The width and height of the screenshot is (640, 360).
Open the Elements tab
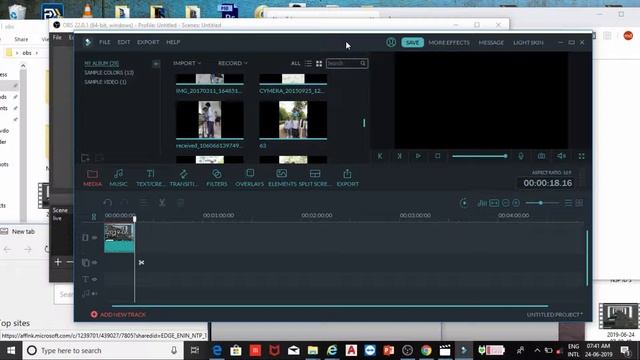[x=282, y=178]
